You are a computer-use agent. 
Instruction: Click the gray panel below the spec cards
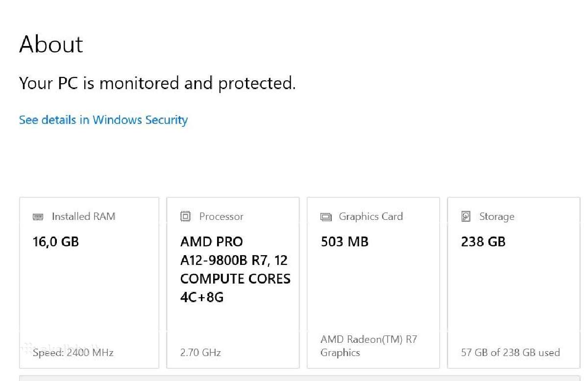point(299,378)
